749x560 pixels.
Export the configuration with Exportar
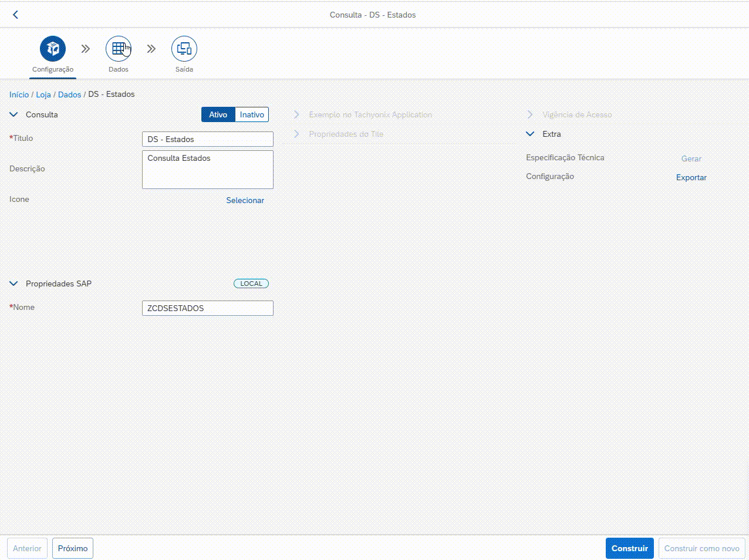(x=691, y=177)
